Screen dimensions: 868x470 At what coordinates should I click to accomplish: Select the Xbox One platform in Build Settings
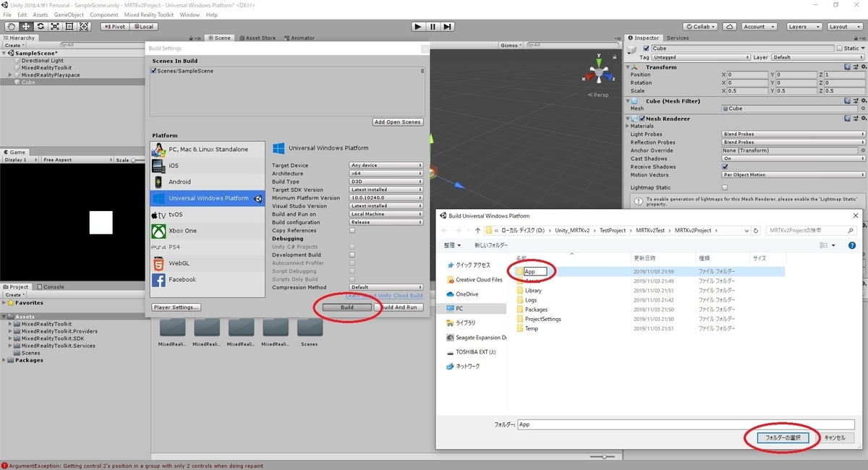[208, 231]
